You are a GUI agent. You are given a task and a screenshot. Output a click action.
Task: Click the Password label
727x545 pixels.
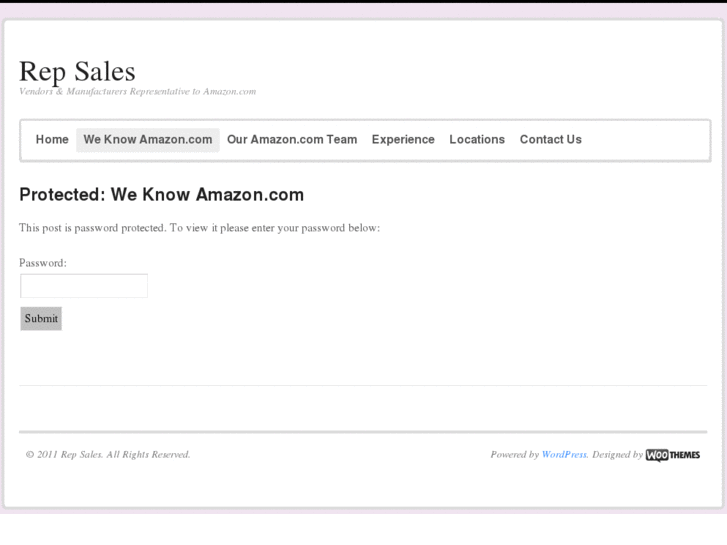pos(43,263)
